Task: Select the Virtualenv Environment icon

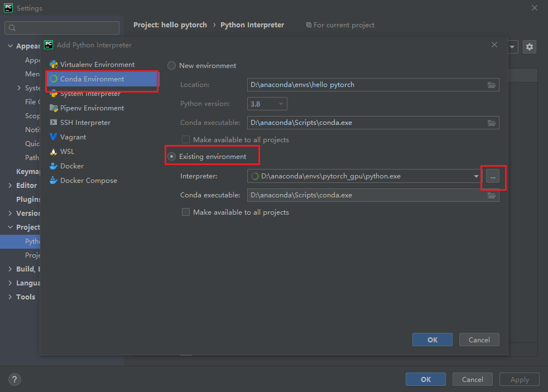Action: tap(54, 64)
